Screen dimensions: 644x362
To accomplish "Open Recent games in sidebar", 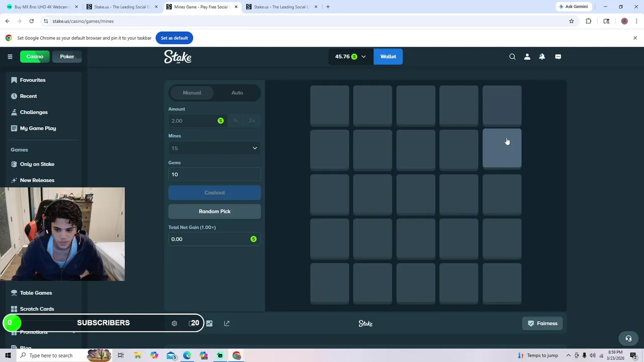I will pos(28,96).
